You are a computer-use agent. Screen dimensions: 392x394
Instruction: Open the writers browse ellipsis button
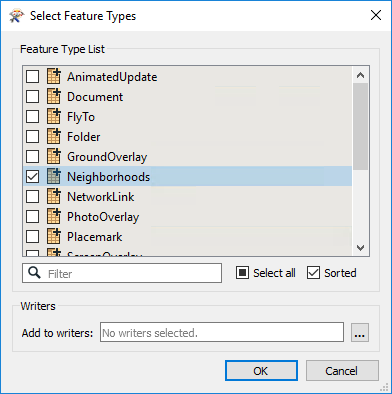[x=360, y=332]
